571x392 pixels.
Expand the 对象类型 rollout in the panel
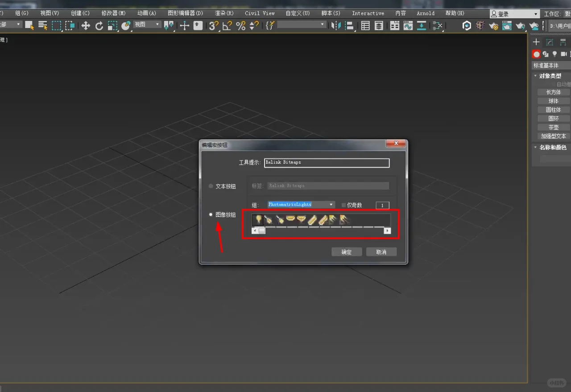550,76
